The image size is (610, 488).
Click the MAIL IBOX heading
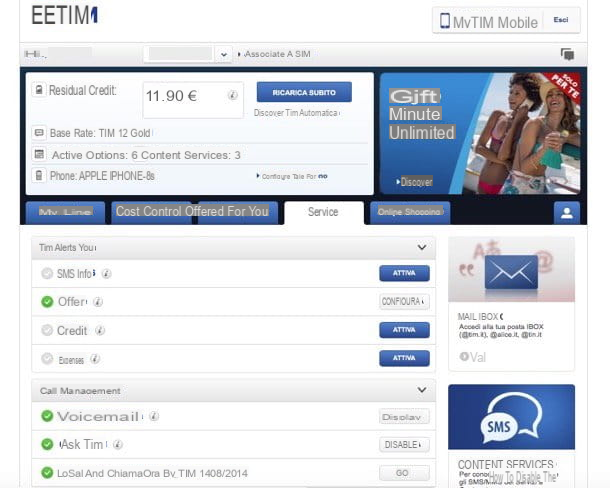point(480,317)
